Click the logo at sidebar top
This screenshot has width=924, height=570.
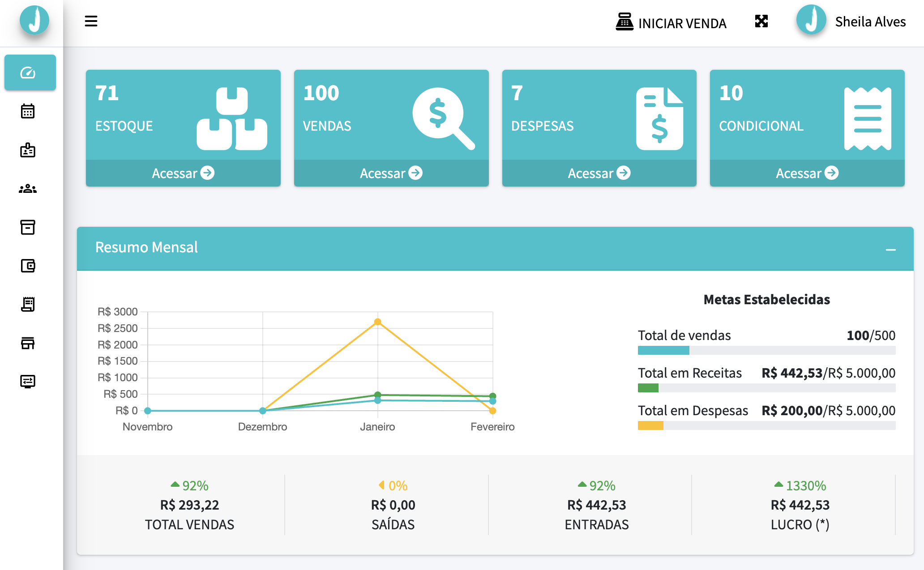(34, 20)
